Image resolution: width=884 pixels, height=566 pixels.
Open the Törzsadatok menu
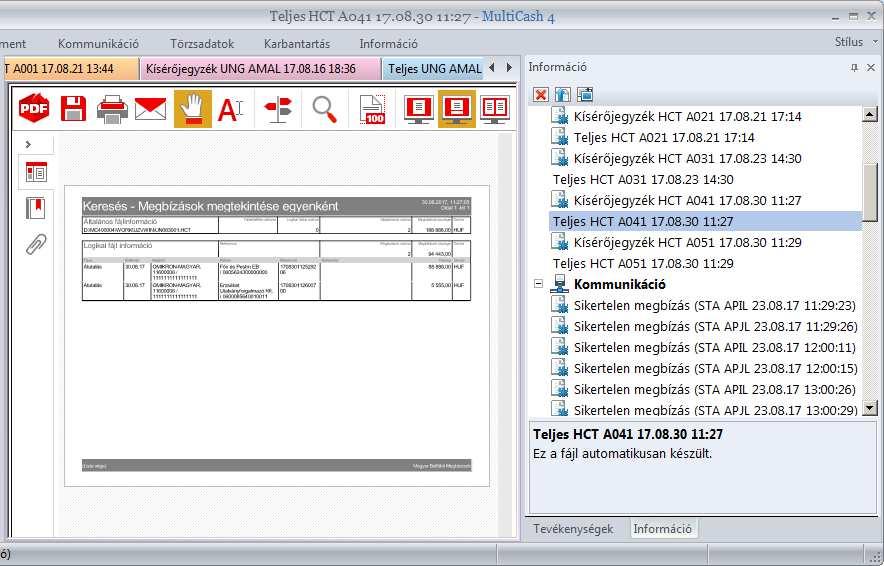(x=202, y=43)
